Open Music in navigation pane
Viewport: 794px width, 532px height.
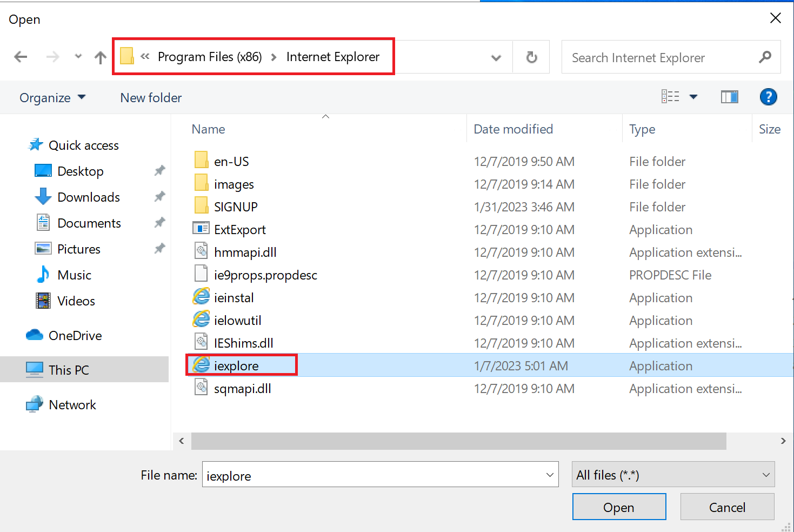[74, 275]
